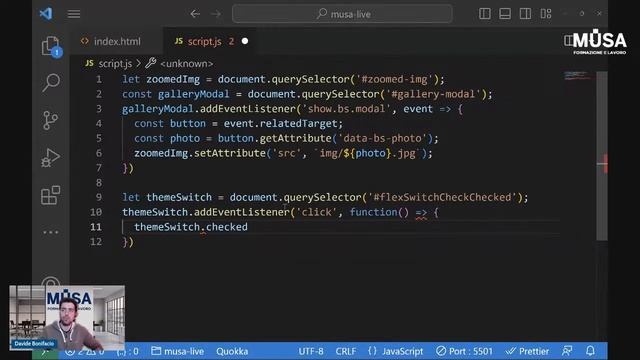Open the Run and Debug view
640x360 pixels.
51,158
